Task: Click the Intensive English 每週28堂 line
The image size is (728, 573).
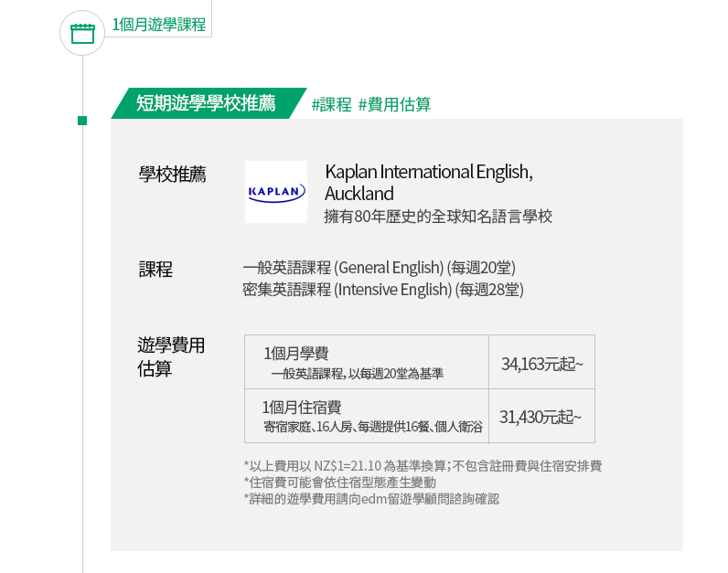Action: [383, 290]
